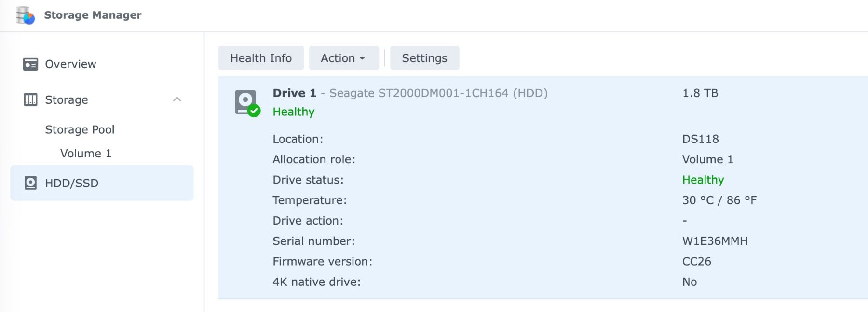The width and height of the screenshot is (868, 312).
Task: Click the Drive 1 disk icon
Action: (x=247, y=103)
